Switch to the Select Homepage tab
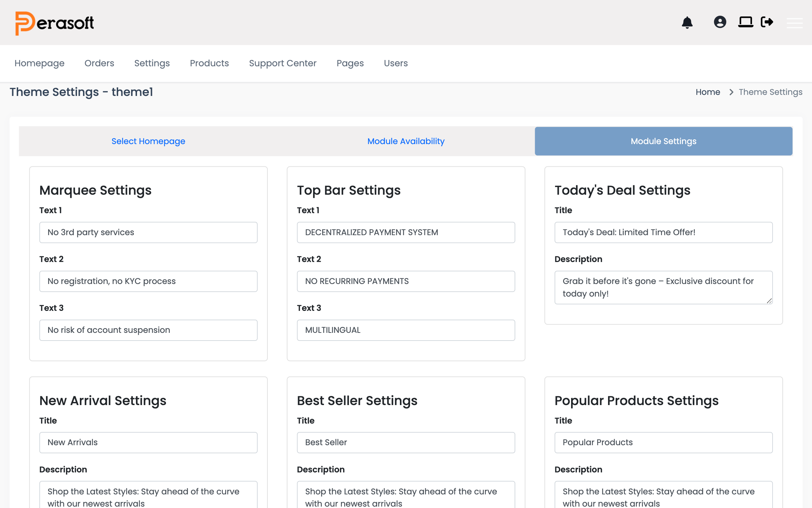 pos(148,141)
